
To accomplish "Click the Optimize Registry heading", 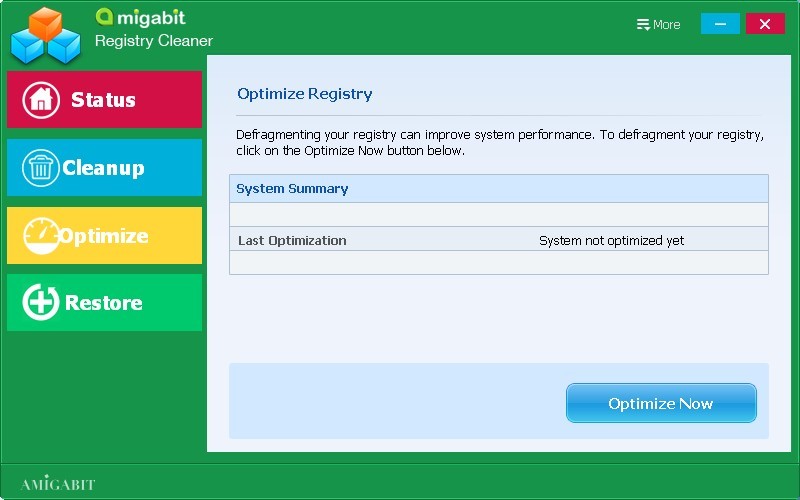I will click(x=304, y=94).
